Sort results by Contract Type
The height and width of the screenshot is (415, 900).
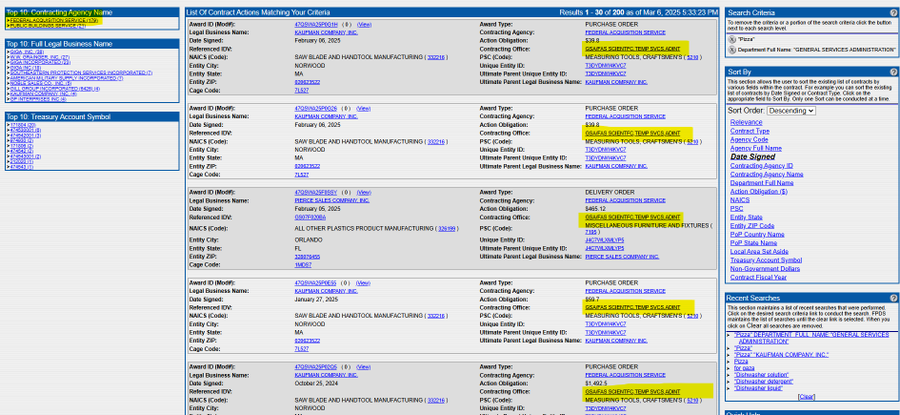tap(750, 130)
